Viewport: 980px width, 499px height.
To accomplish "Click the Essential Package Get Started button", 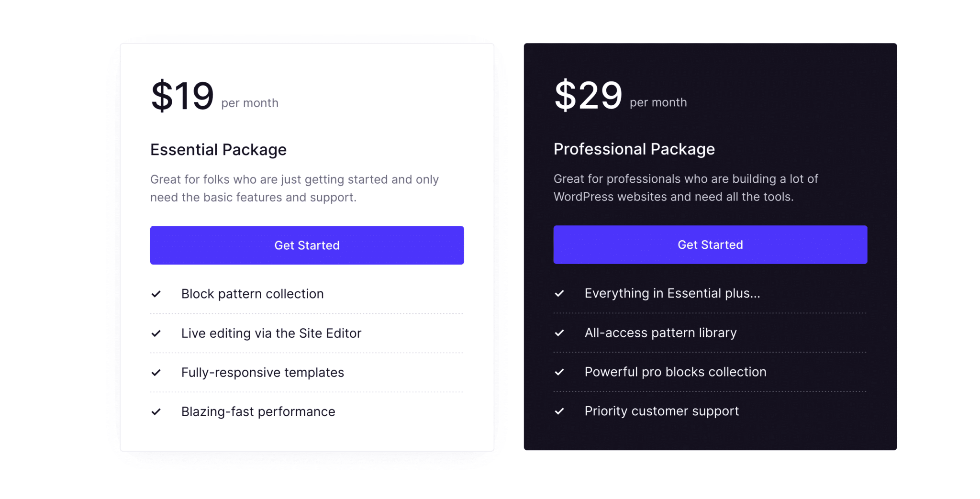I will (x=307, y=245).
